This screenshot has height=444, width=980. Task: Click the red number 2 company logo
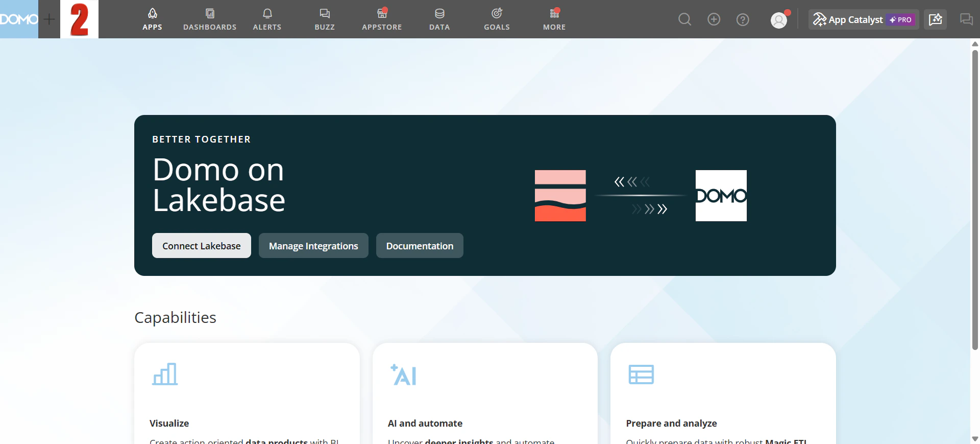(79, 19)
